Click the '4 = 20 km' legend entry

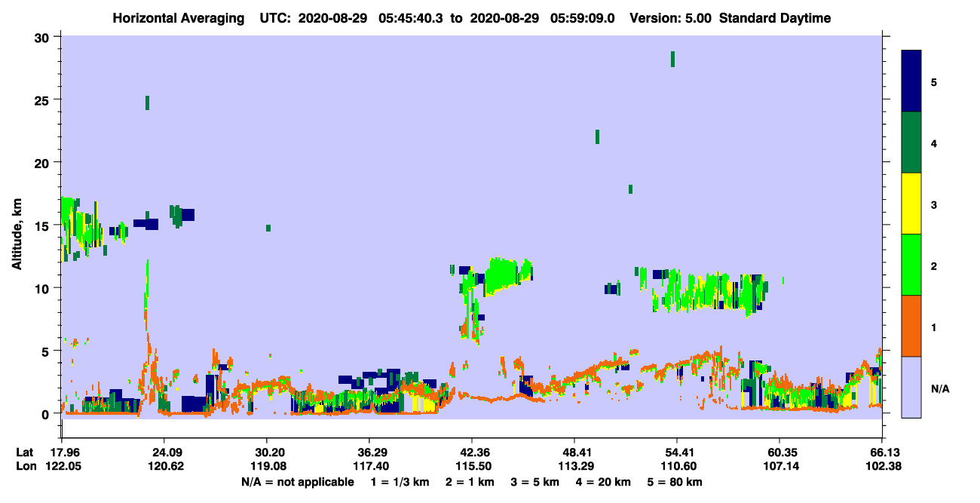point(603,482)
